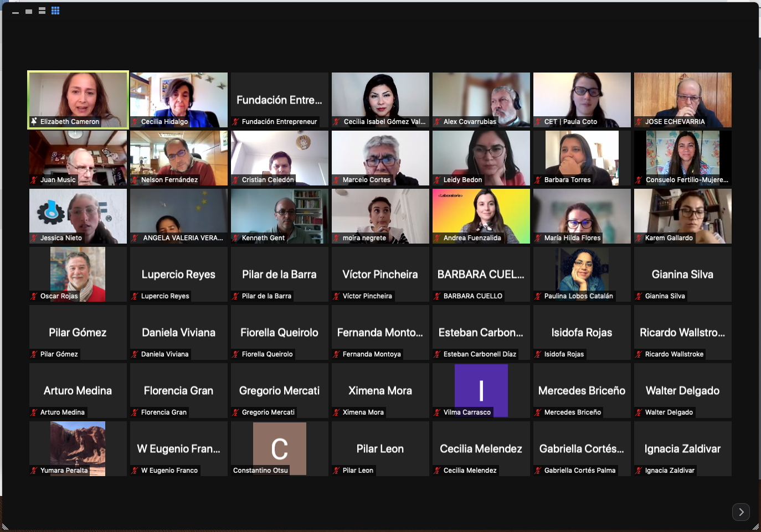Viewport: 761px width, 532px height.
Task: Click muted mic icon by Víctor Pincheira label
Action: point(336,296)
